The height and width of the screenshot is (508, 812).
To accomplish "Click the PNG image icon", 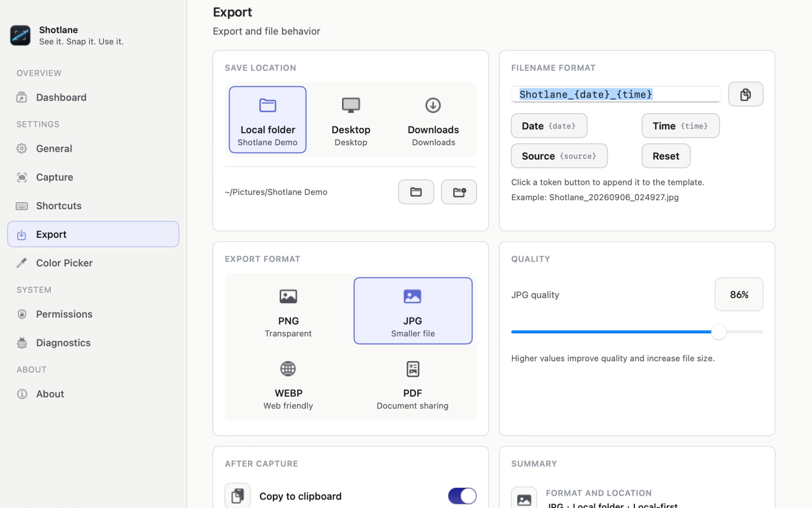I will (288, 297).
